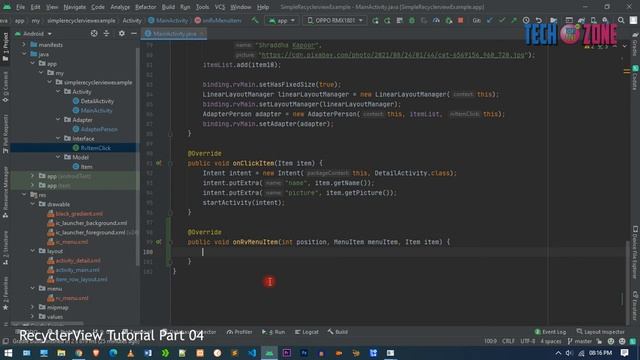The width and height of the screenshot is (640, 360).
Task: Collapse the drawable folder
Action: (x=33, y=204)
